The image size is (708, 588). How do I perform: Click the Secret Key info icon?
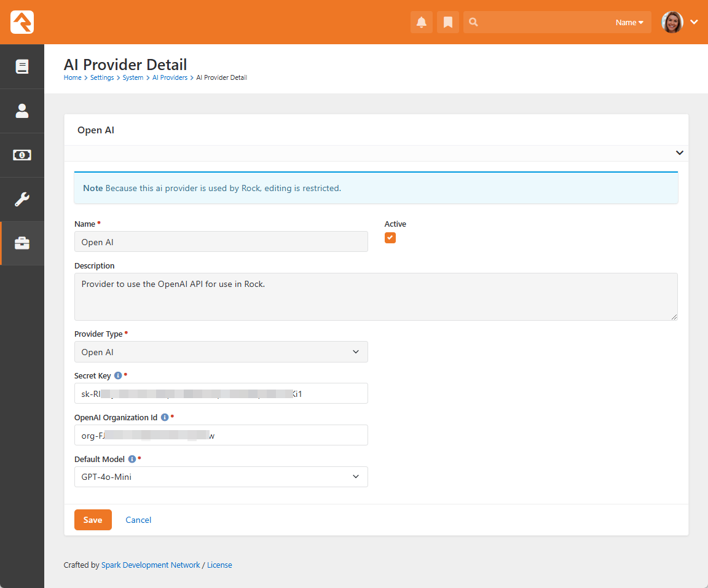pos(118,375)
